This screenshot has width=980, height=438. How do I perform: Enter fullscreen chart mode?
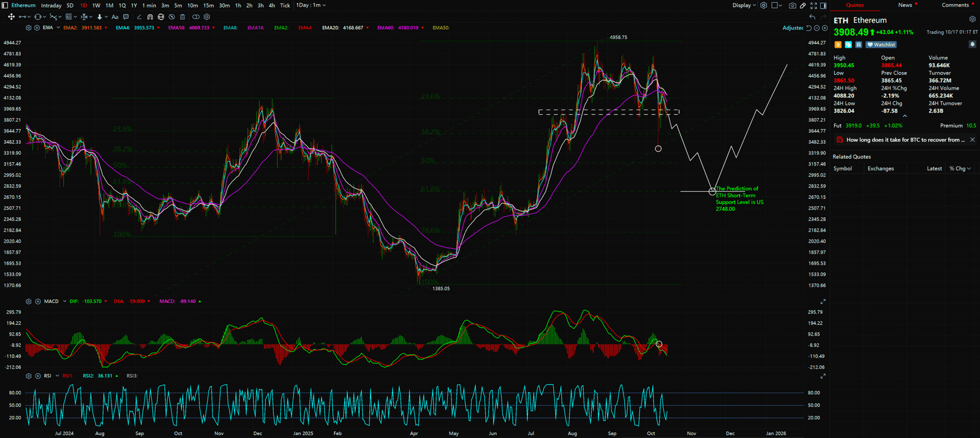pos(813,6)
